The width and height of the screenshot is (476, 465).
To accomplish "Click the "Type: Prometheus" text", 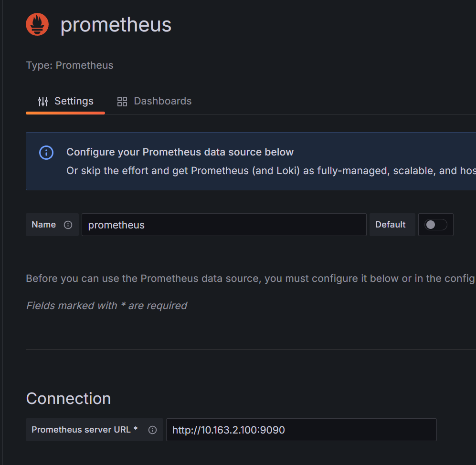I will (70, 65).
